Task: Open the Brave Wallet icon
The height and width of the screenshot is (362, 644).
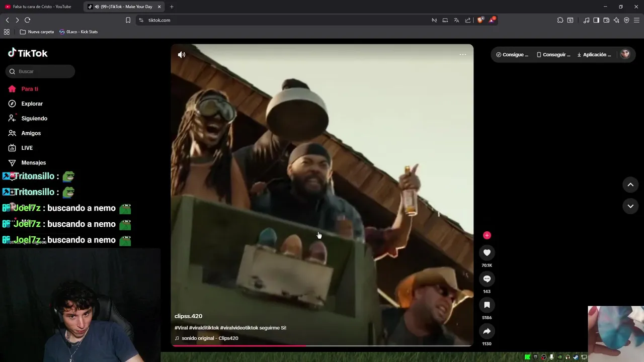Action: (x=606, y=20)
